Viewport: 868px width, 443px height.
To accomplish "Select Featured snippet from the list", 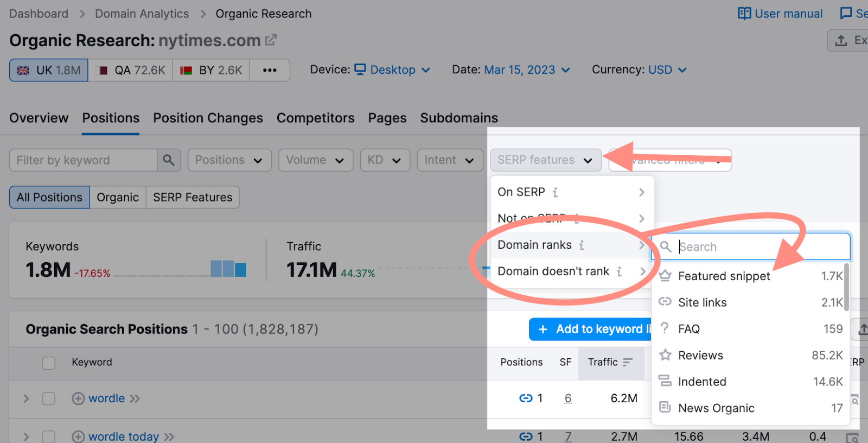I will tap(724, 276).
